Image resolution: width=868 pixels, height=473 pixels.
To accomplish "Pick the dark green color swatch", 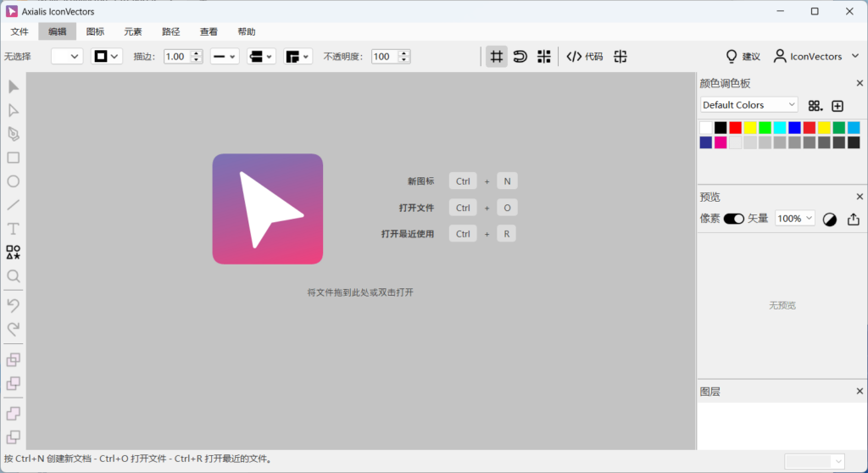I will [839, 128].
